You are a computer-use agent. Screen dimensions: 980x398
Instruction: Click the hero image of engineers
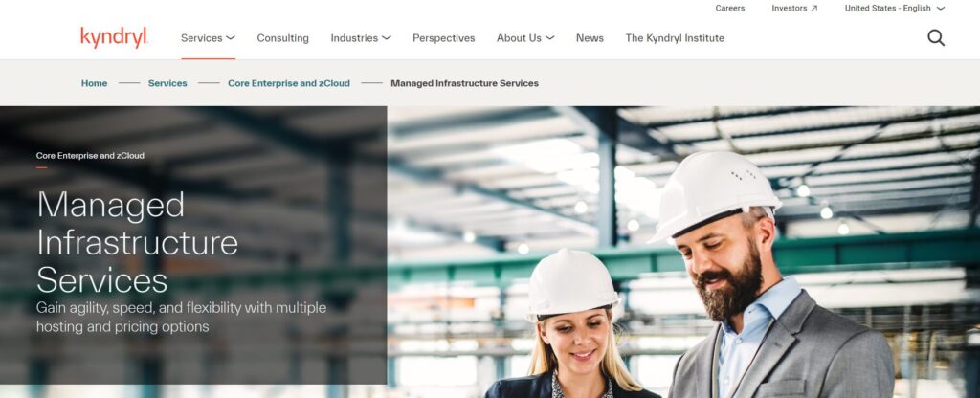pos(683,252)
